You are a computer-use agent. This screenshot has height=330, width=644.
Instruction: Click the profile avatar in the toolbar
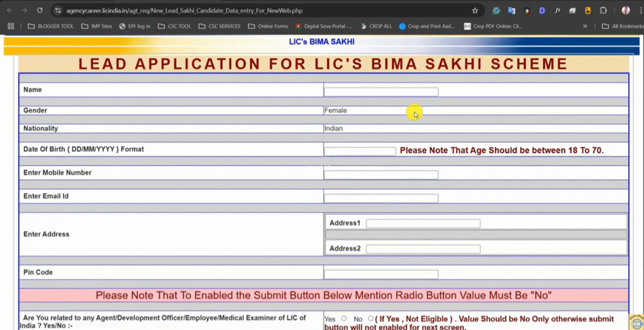coord(625,11)
